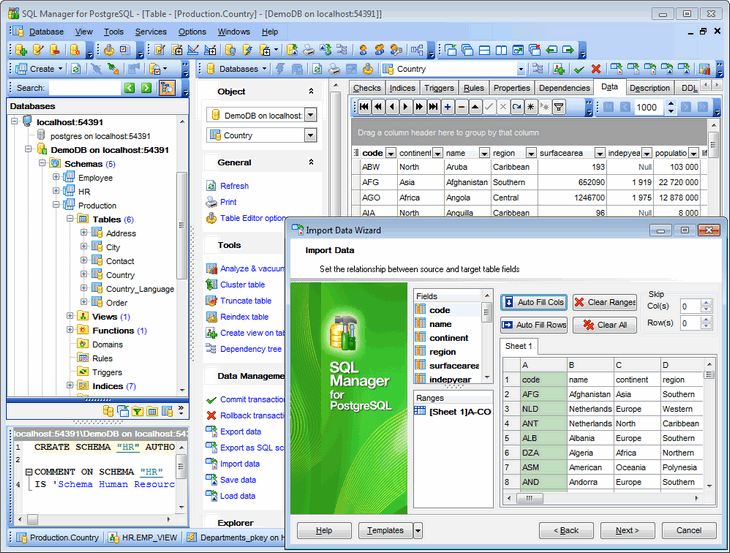Screen dimensions: 730x553
Task: Switch to the Triggers tab
Action: (x=439, y=88)
